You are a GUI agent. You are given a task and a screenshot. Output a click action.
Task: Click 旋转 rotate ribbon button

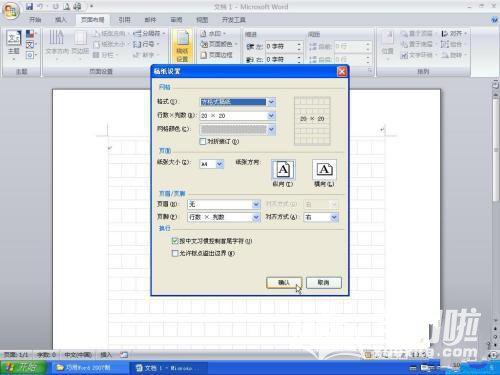click(x=453, y=55)
